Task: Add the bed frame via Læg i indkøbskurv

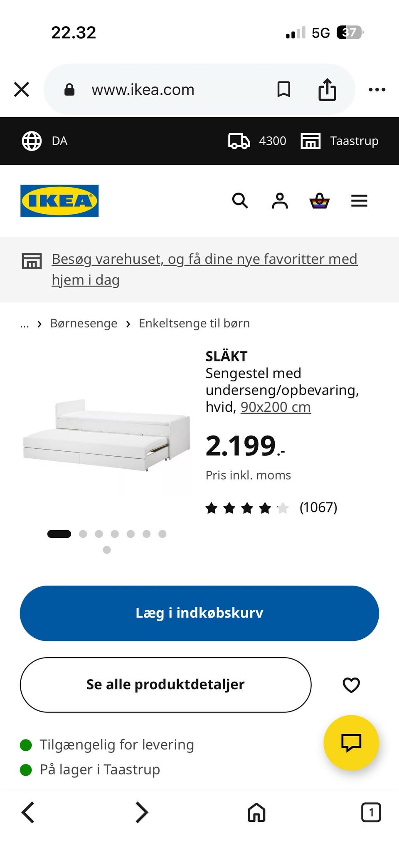Action: [x=199, y=613]
